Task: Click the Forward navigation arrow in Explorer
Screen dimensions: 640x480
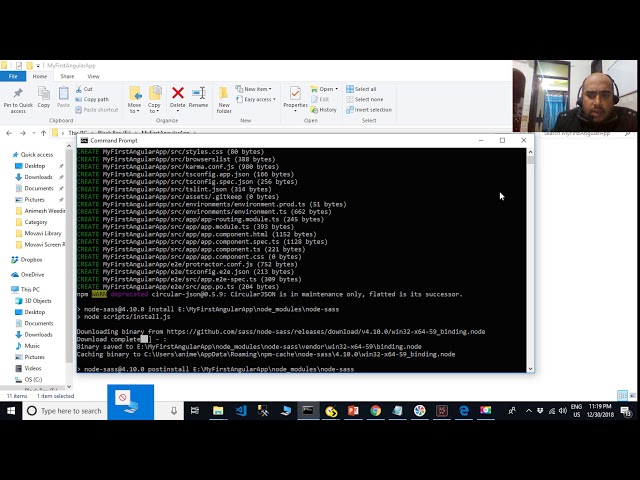Action: tap(23, 133)
